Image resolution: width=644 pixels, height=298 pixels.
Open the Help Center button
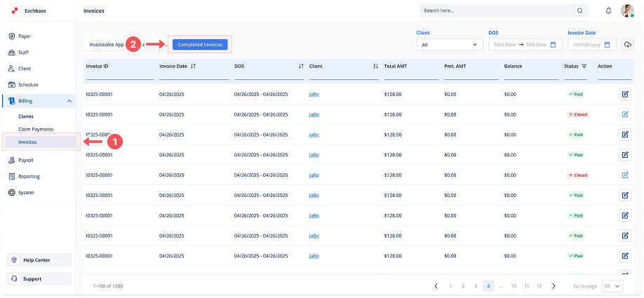[x=39, y=260]
